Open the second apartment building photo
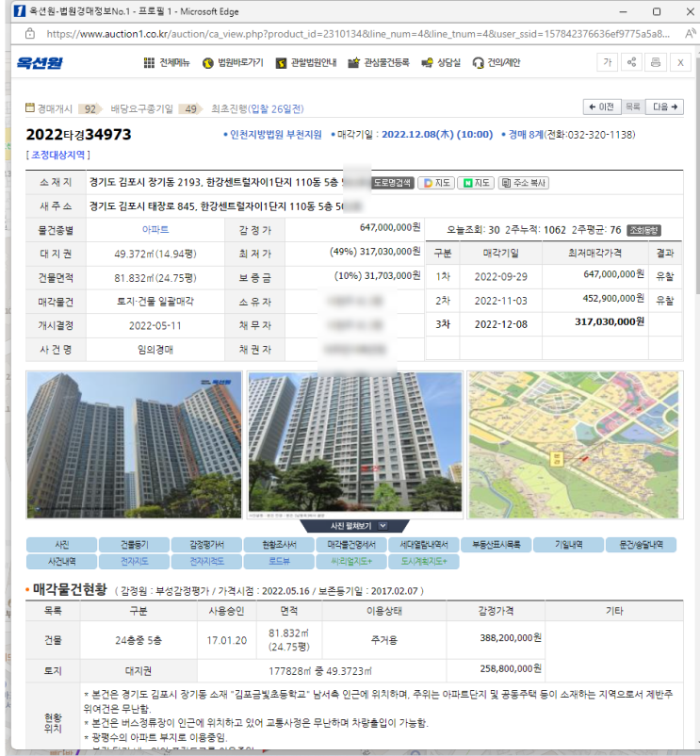Screen dimensions: 700x756 [355, 445]
